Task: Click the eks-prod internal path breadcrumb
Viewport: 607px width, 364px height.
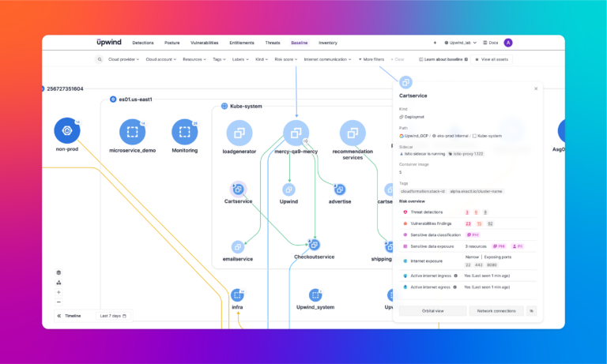Action: pos(450,136)
